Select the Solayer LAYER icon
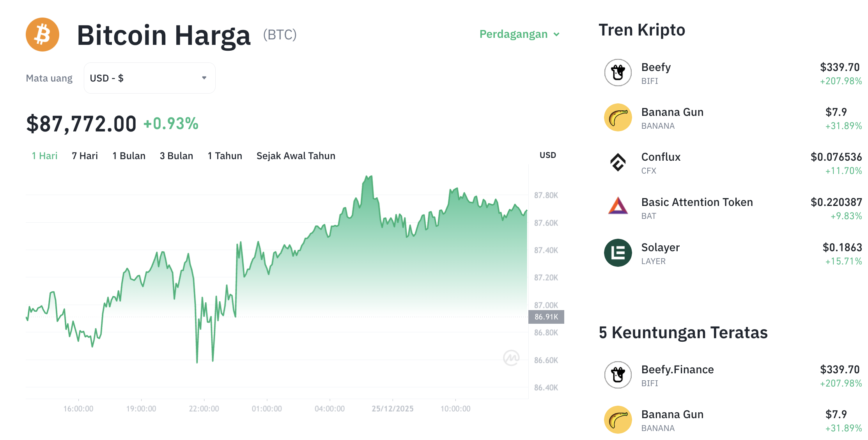The height and width of the screenshot is (440, 868). [617, 253]
